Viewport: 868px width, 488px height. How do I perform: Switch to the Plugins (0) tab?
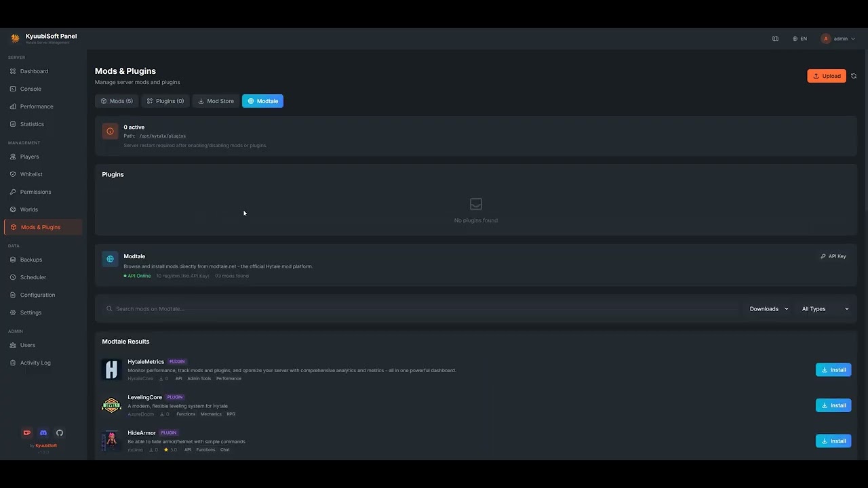pos(165,101)
